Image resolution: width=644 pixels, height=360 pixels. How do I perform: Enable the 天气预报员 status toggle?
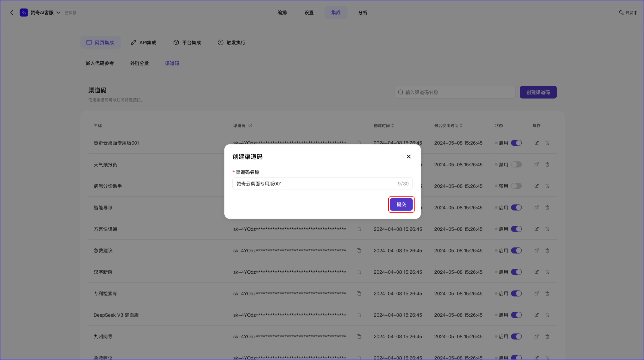click(x=516, y=164)
